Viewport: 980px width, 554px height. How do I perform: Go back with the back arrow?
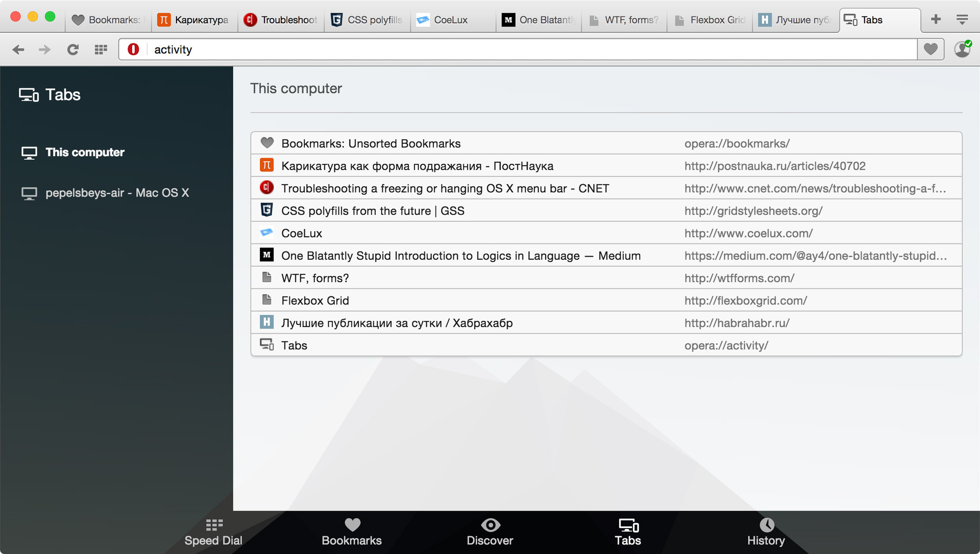click(18, 49)
